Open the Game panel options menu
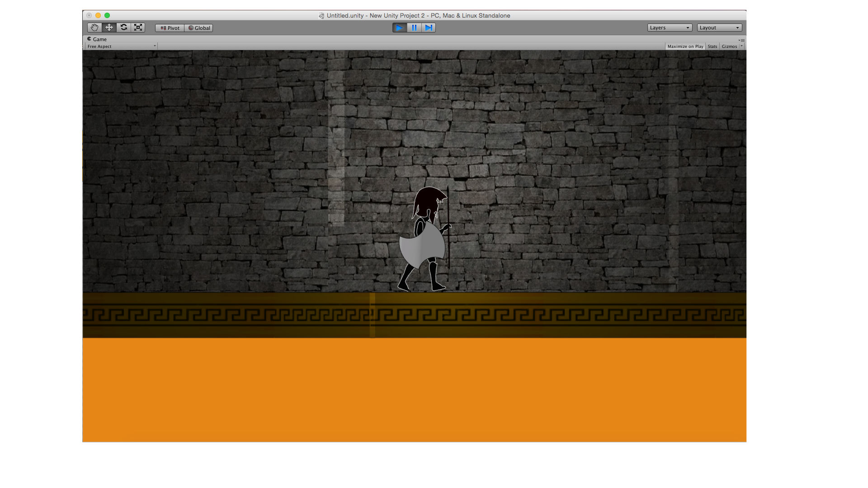The width and height of the screenshot is (868, 488). tap(742, 40)
